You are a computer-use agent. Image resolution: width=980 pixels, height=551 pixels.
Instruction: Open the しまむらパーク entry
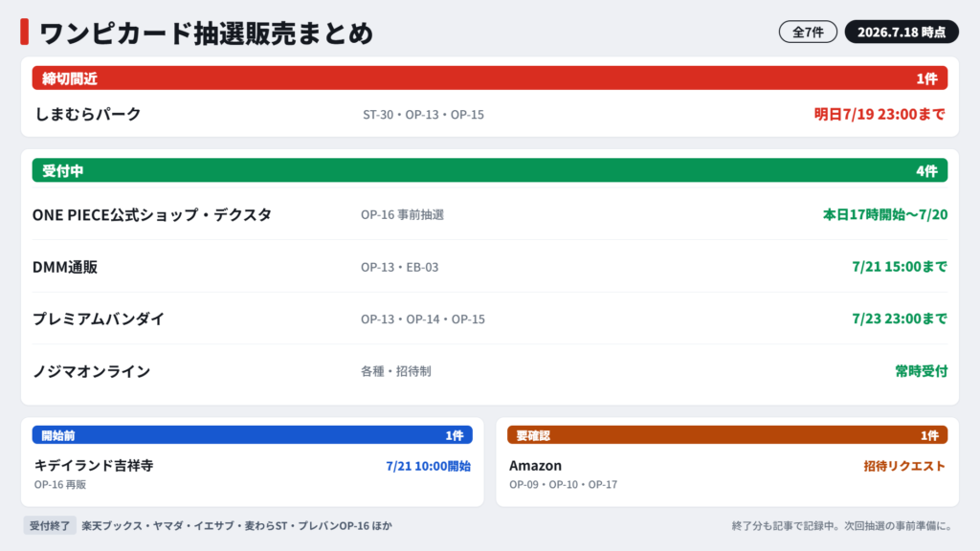(88, 114)
